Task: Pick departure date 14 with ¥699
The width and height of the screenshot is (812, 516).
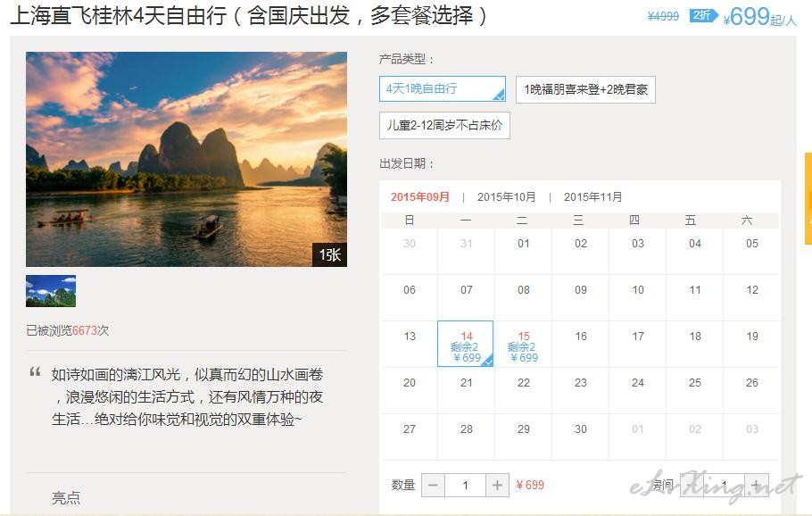Action: pyautogui.click(x=466, y=344)
